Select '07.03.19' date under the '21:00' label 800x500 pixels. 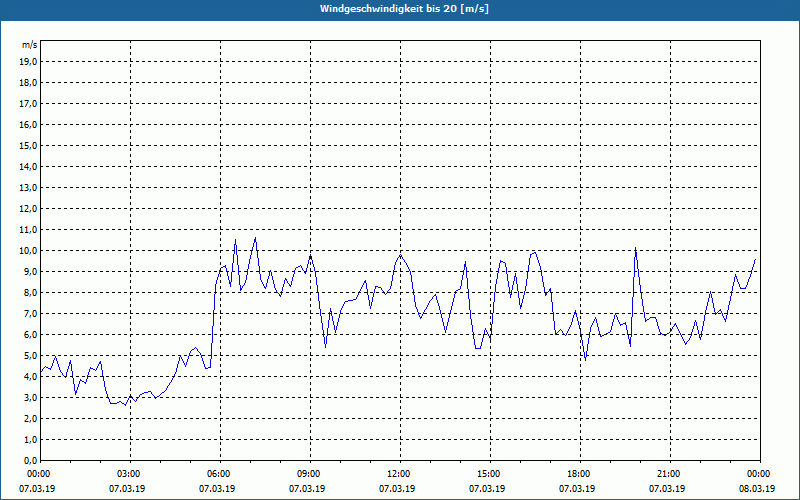667,489
